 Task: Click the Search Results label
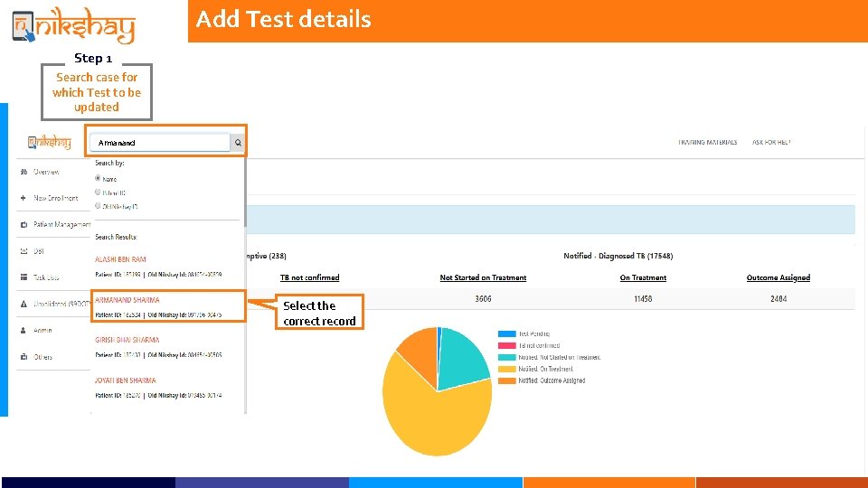[116, 237]
